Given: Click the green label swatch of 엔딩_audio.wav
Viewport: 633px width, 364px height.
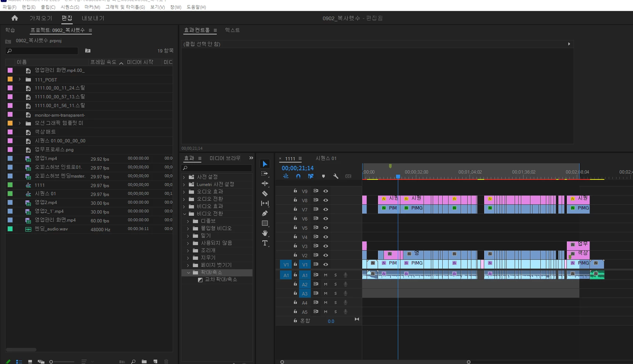Looking at the screenshot, I should (x=10, y=229).
